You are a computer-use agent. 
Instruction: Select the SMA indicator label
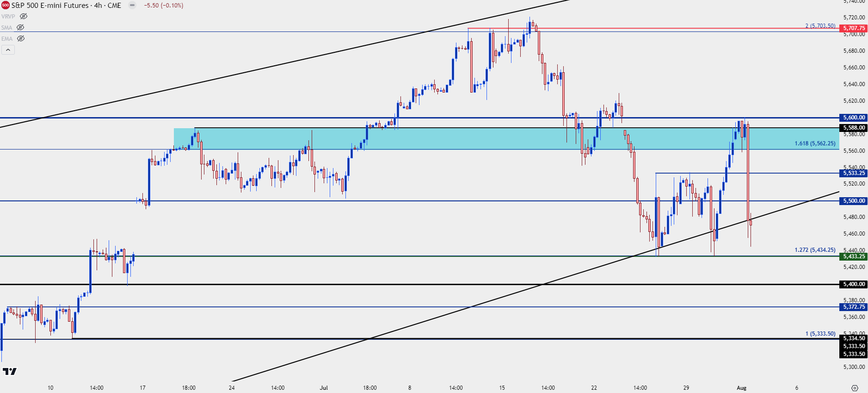pos(6,27)
